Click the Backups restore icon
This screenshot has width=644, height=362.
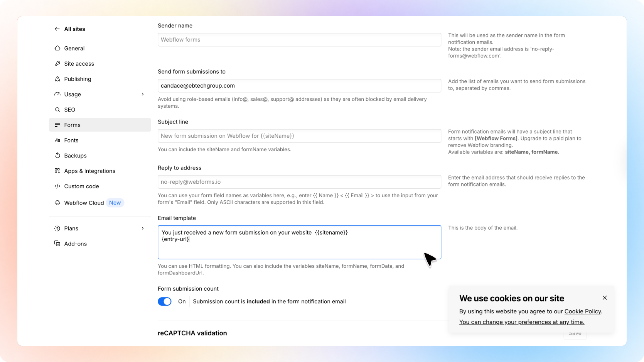point(57,156)
